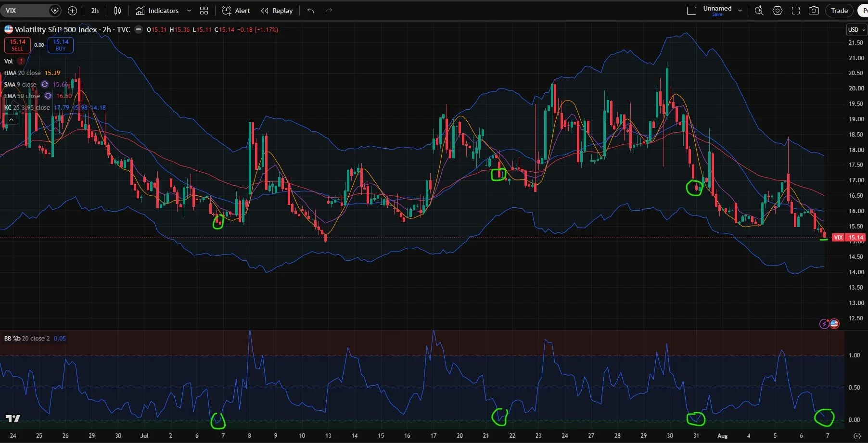Toggle SMA 9 close indicator status icon
The image size is (868, 443).
[x=45, y=84]
